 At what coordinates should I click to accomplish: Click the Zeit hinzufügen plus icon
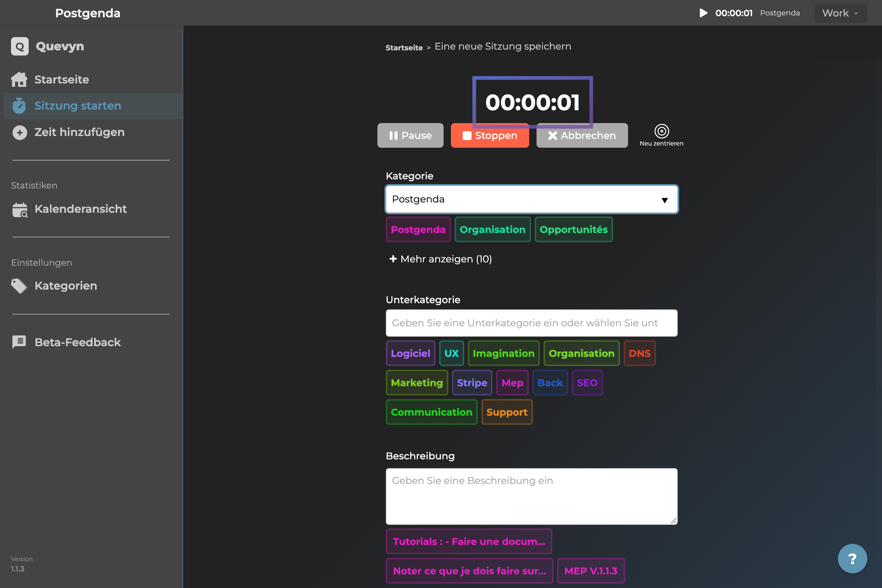click(20, 132)
